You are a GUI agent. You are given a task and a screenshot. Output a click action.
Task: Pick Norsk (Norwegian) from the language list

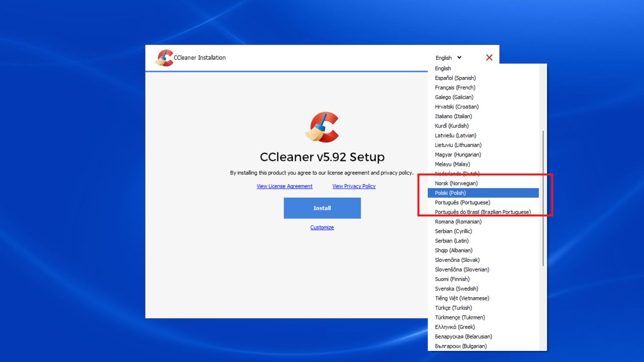(x=456, y=183)
